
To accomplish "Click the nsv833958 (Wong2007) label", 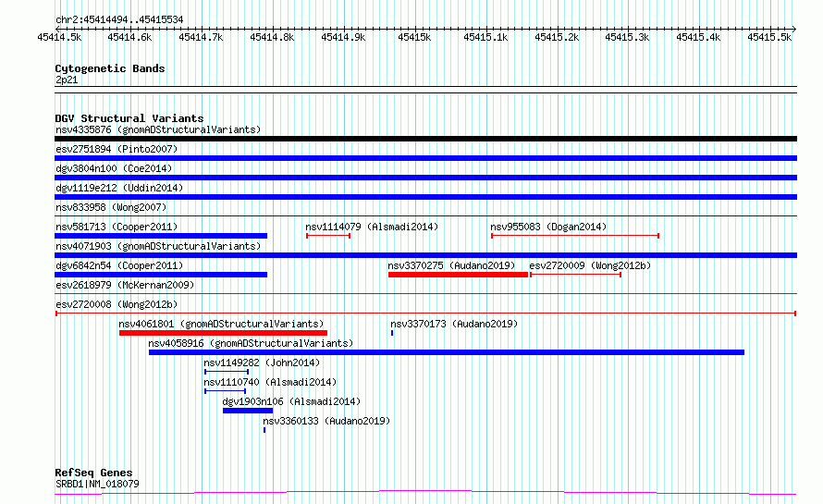I will tap(111, 207).
